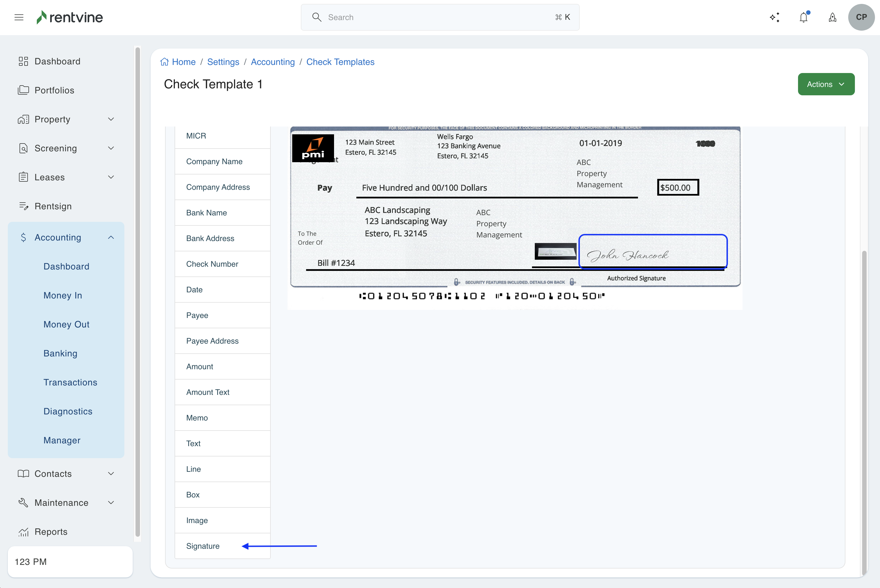Select Money Out under Accounting
Image resolution: width=880 pixels, height=588 pixels.
pyautogui.click(x=66, y=324)
